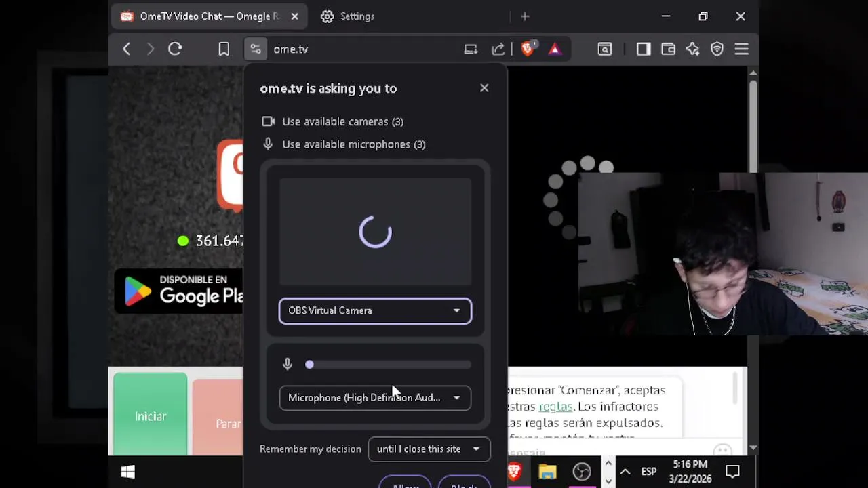The image size is (868, 488).
Task: Bookmark this page with the bookmark icon
Action: pyautogui.click(x=224, y=49)
